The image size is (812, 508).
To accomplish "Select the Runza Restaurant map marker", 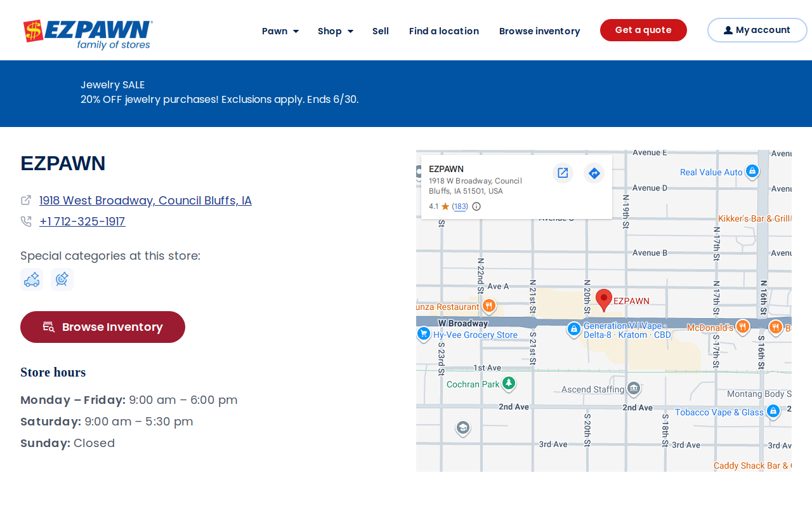I will (x=488, y=306).
